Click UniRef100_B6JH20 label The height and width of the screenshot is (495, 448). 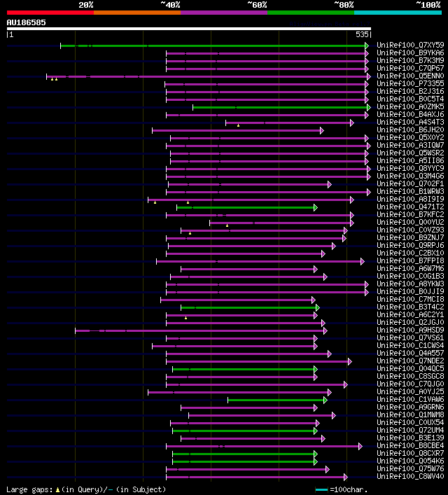410,130
